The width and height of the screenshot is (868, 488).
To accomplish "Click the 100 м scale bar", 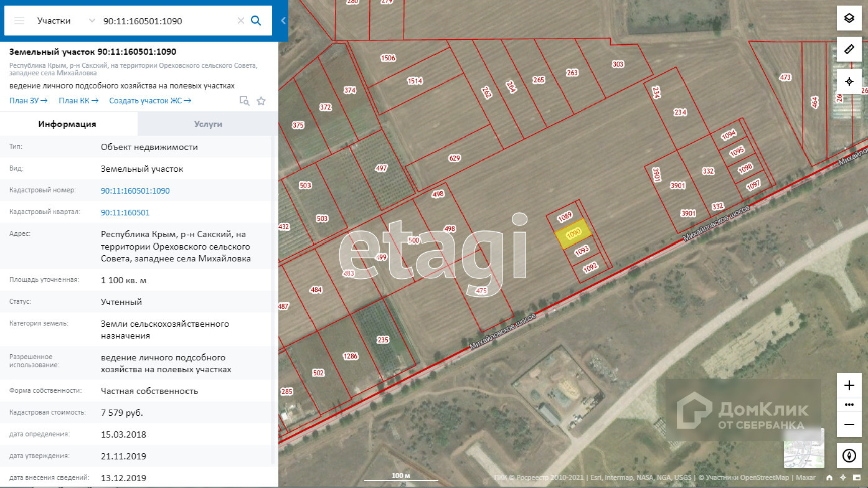I will [x=400, y=477].
